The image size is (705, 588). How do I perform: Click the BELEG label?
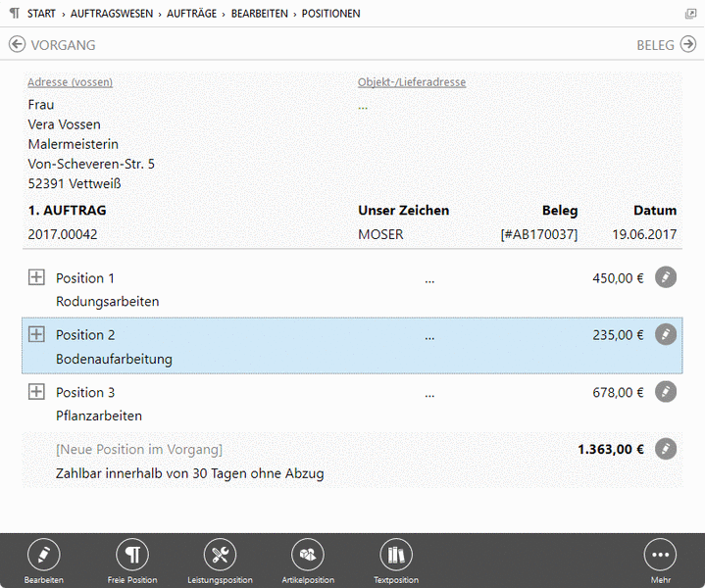(x=655, y=45)
